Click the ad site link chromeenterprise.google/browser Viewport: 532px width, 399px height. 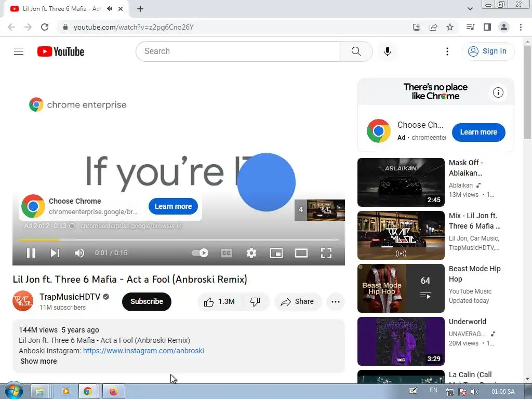coord(130,226)
